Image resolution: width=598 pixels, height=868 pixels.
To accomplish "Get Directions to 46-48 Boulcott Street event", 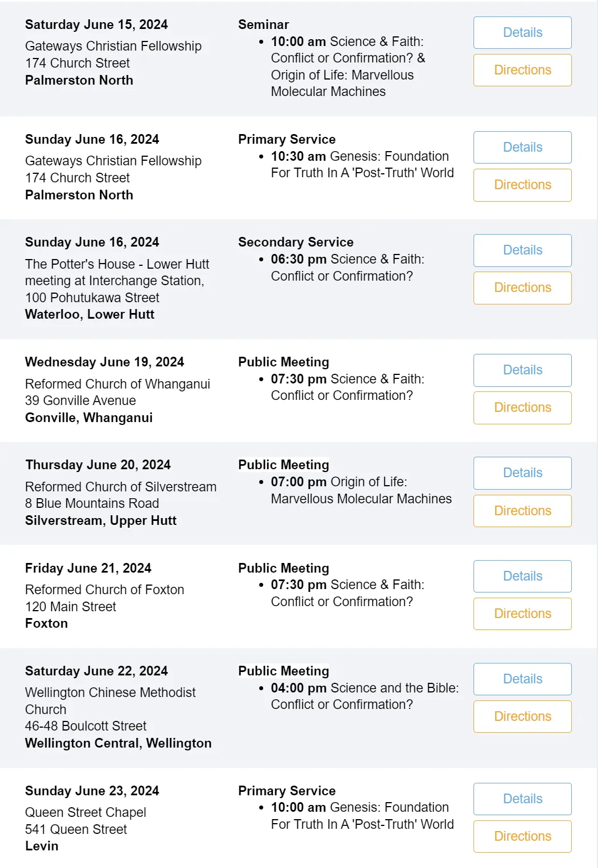I will tap(522, 716).
